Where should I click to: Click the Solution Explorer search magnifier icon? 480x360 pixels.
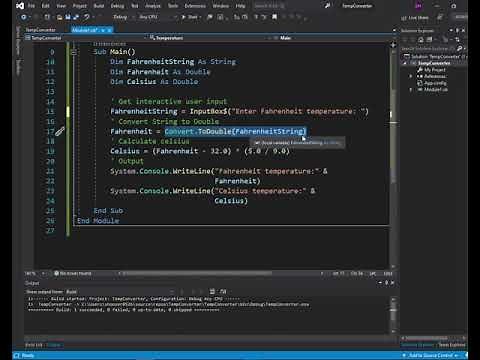point(459,49)
